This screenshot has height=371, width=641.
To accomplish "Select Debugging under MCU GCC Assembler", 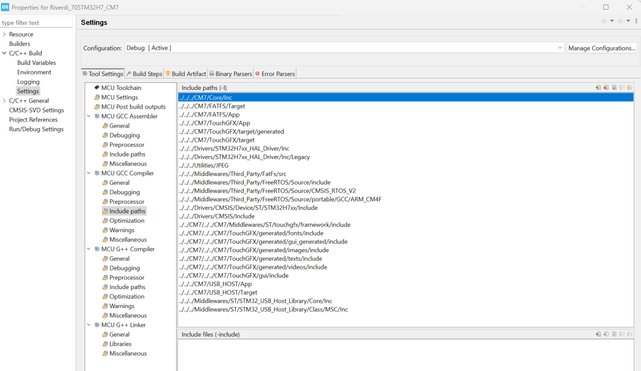I will pyautogui.click(x=124, y=135).
